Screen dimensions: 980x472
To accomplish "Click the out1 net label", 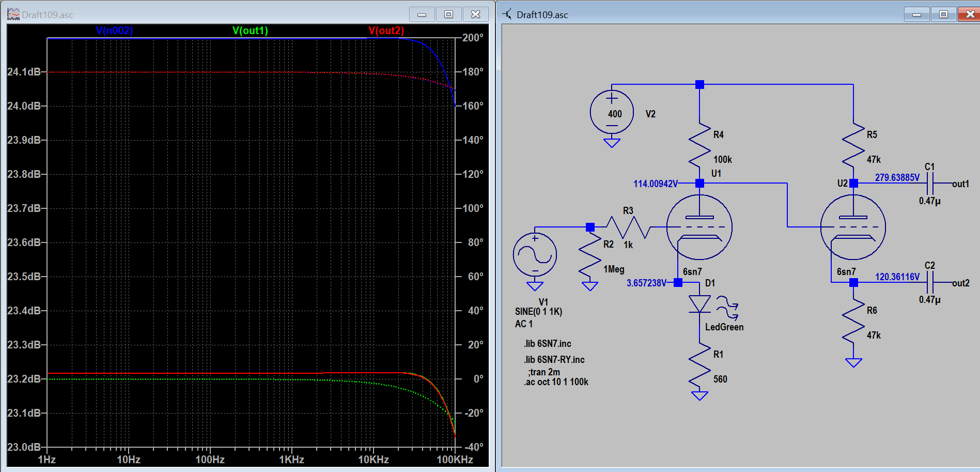I will (960, 184).
